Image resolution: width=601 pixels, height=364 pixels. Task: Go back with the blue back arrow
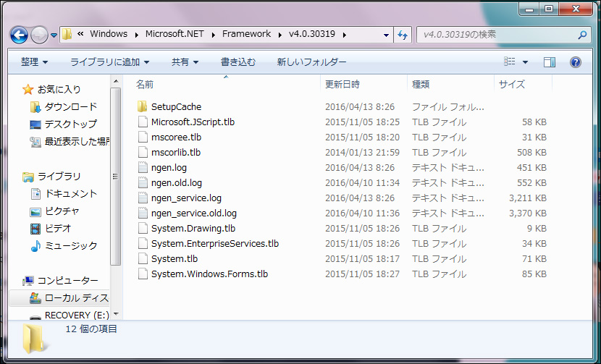tap(19, 35)
